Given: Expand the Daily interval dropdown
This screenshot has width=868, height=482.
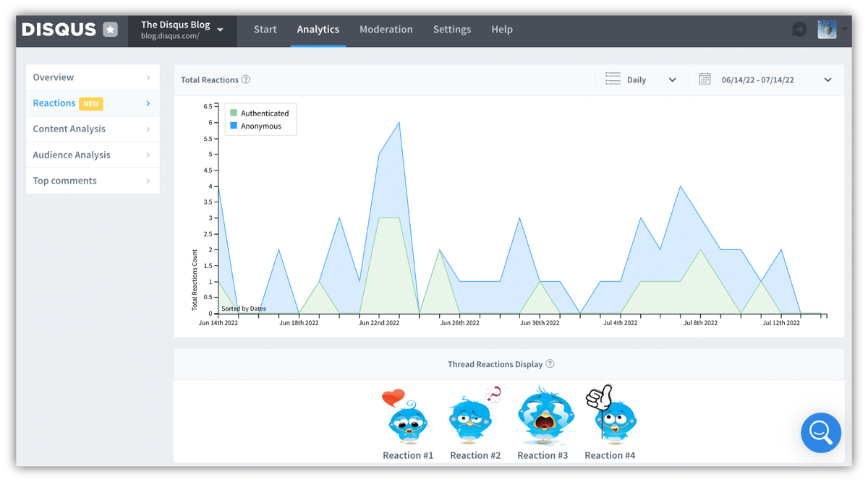Looking at the screenshot, I should [x=672, y=79].
